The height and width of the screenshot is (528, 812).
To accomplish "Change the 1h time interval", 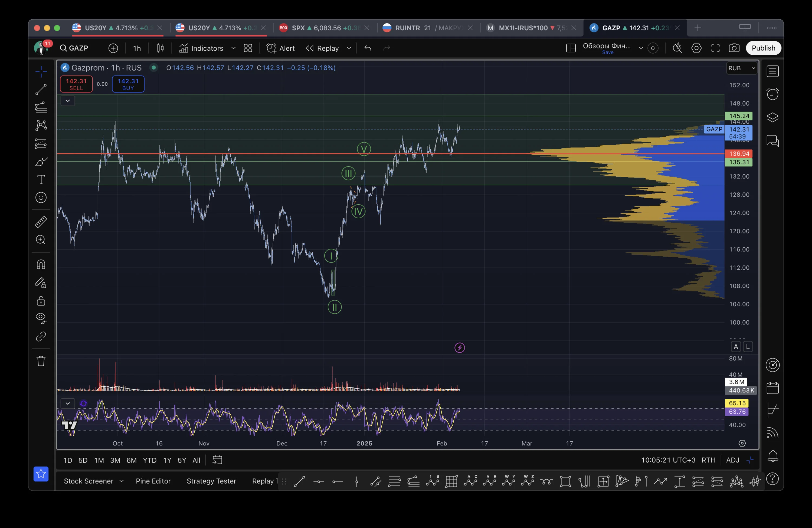I will pos(137,48).
